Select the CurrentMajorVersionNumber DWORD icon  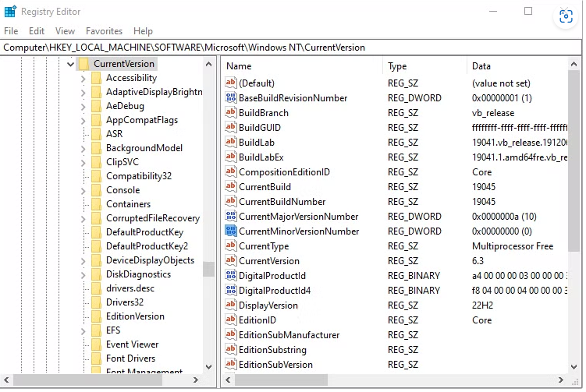[231, 216]
